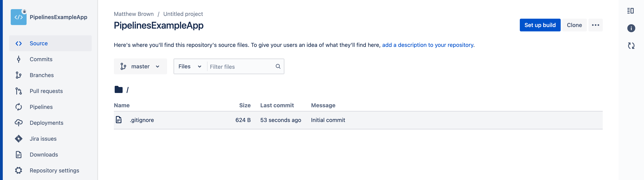644x180 pixels.
Task: Open the Deployments view
Action: 46,123
